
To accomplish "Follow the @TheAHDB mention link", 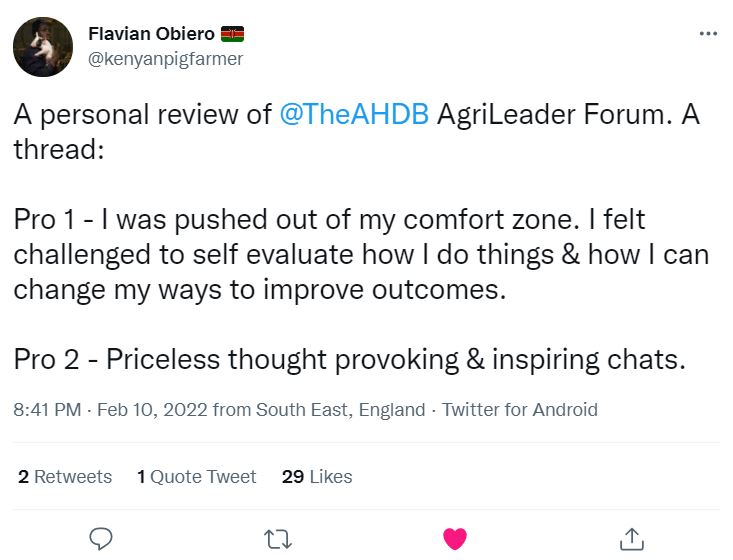I will 355,115.
